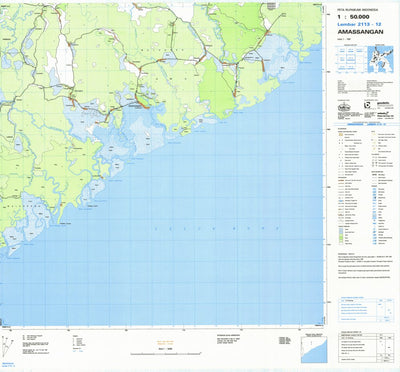Click the sea label across the blue water
Image resolution: width=400 pixels, height=372 pixels.
(217, 229)
